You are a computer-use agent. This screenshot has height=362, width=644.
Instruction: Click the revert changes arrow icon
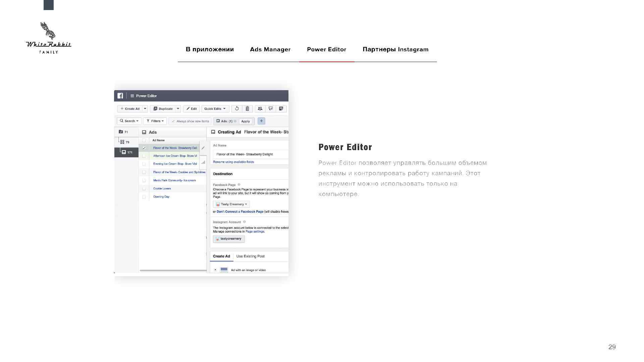click(x=237, y=109)
